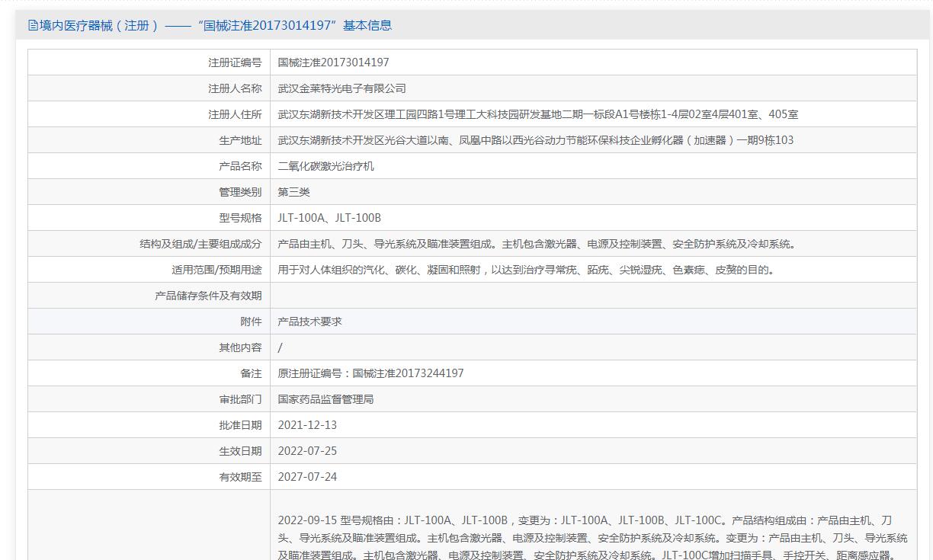Viewport: 933px width, 560px height.
Task: Select product name 二氧化碳激光治疗机
Action: (325, 166)
